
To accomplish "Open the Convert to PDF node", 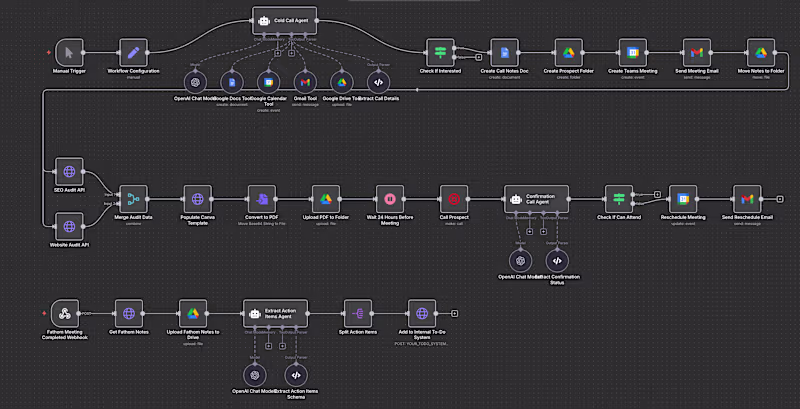I will click(x=262, y=199).
